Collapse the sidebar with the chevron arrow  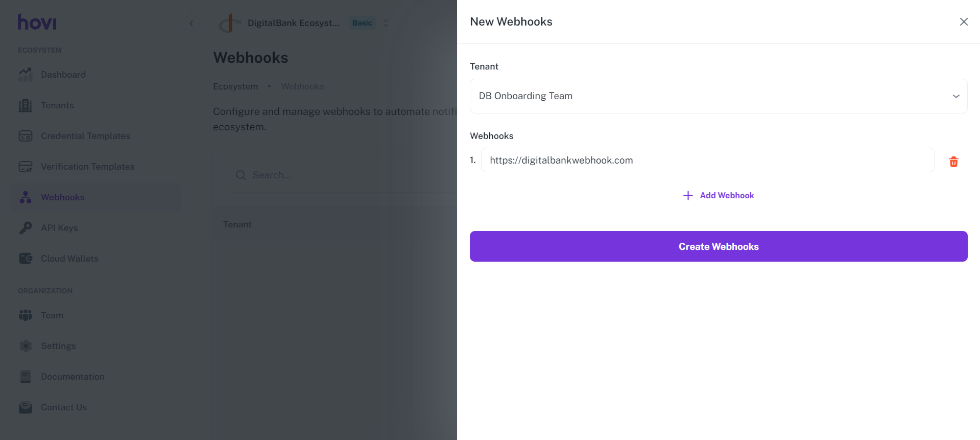coord(192,24)
